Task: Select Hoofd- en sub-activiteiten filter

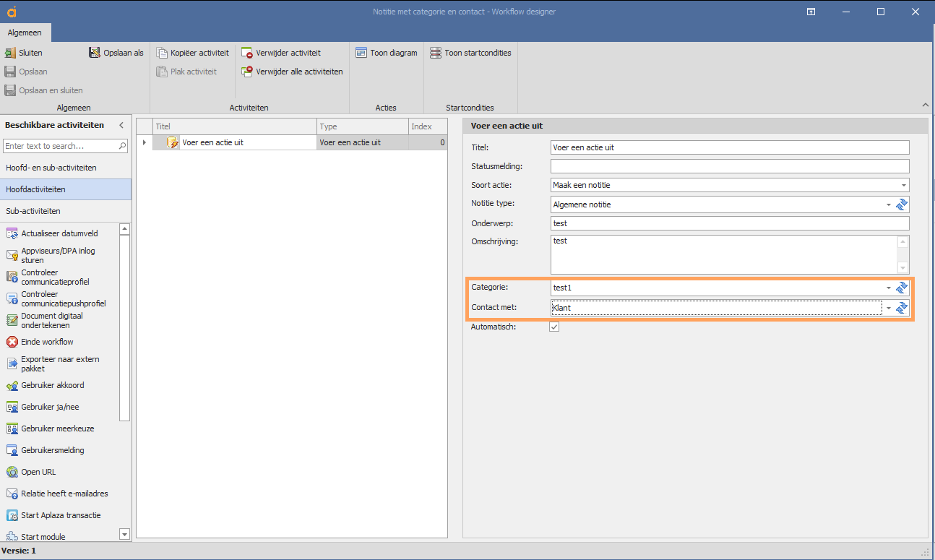Action: (66, 168)
